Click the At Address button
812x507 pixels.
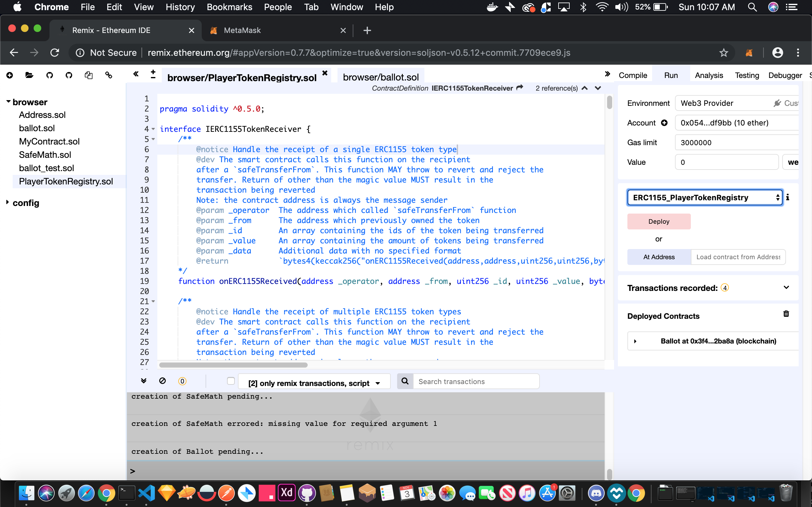point(659,257)
